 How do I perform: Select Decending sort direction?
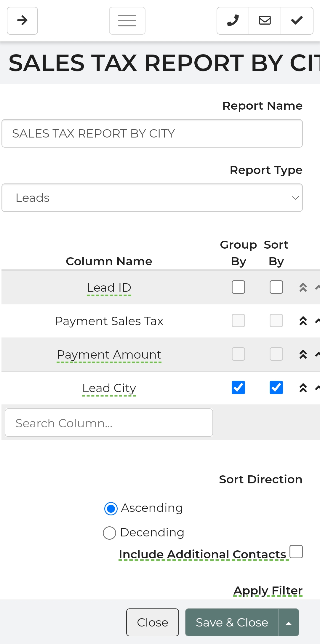(109, 533)
